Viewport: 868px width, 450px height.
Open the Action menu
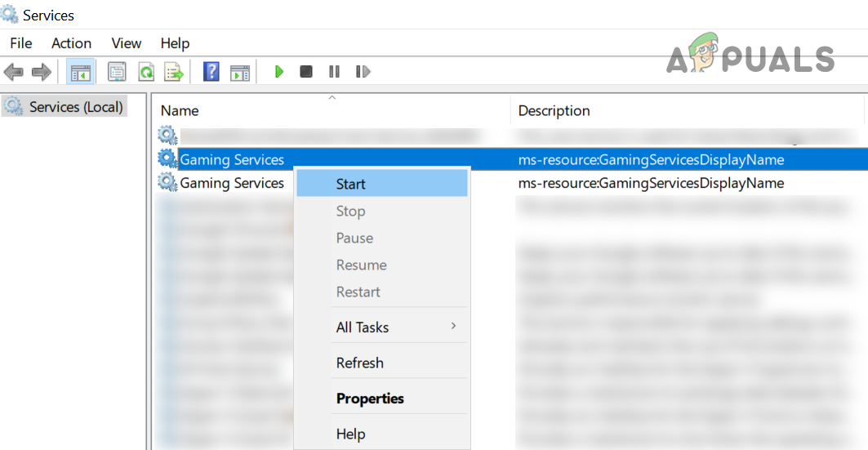pyautogui.click(x=71, y=43)
